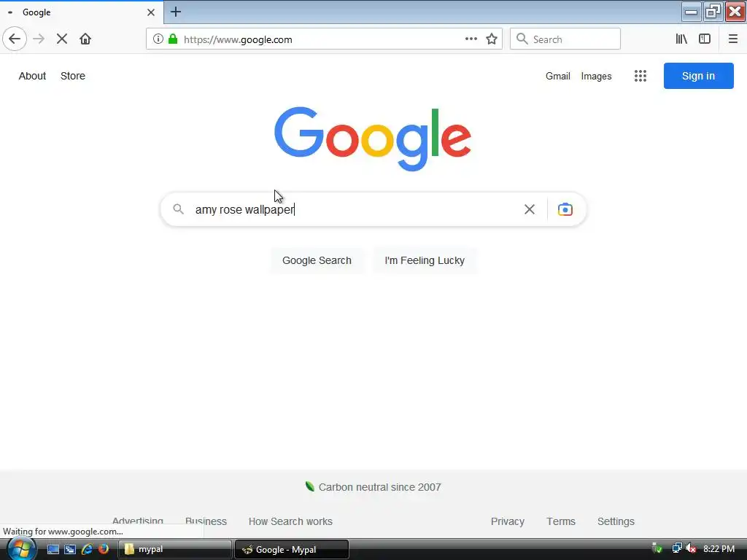Restore down the browser window
The image size is (747, 560).
[713, 12]
